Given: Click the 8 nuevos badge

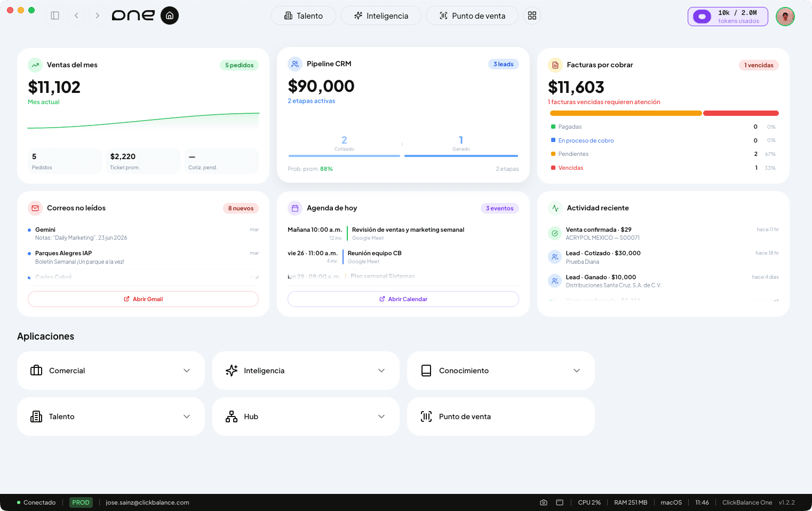Looking at the screenshot, I should [241, 208].
